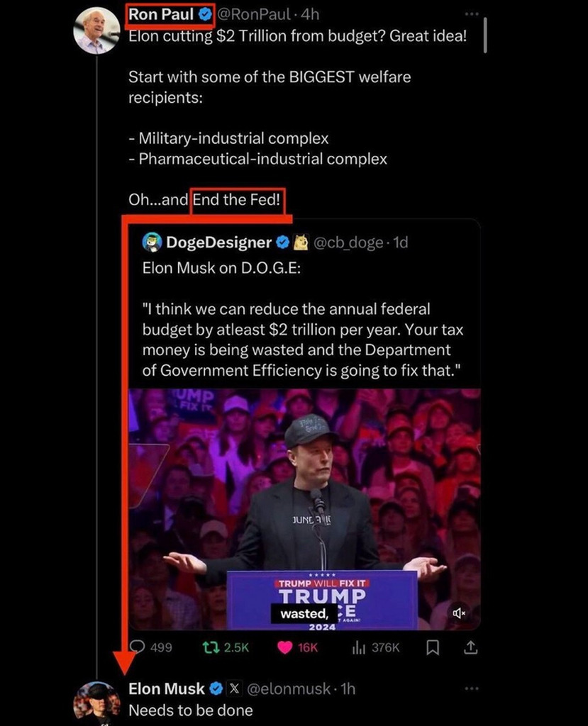
Task: Open Elon Musk's profile avatar
Action: [x=96, y=703]
